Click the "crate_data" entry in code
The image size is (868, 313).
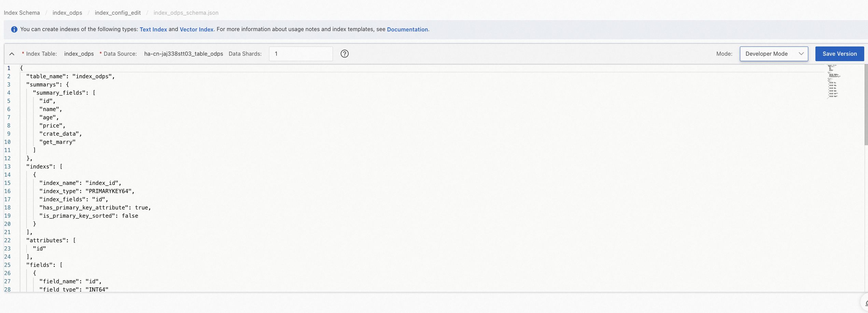tap(60, 134)
